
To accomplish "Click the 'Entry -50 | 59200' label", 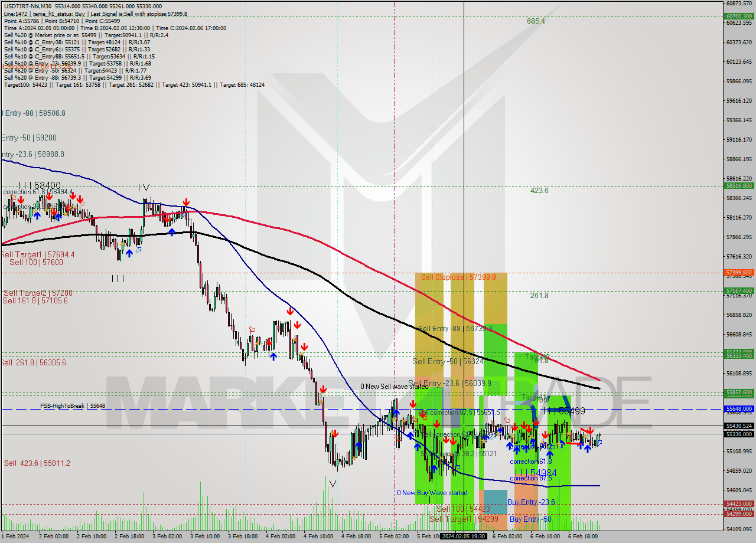I will (29, 138).
